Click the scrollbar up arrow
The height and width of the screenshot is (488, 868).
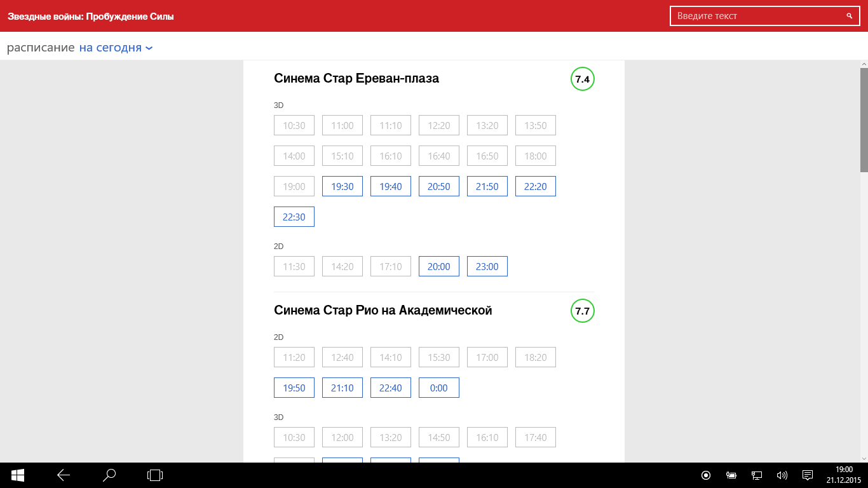click(x=864, y=64)
